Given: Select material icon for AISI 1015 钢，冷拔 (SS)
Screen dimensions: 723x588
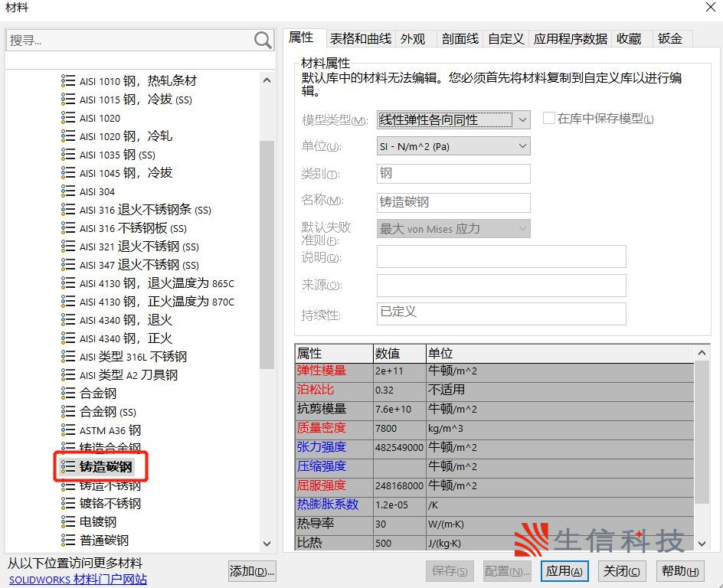Looking at the screenshot, I should (x=67, y=99).
